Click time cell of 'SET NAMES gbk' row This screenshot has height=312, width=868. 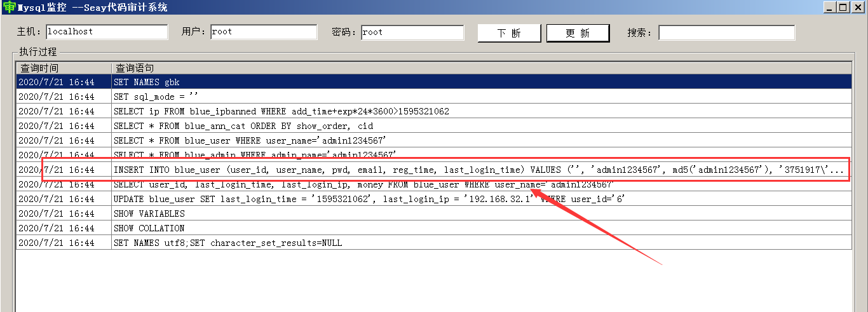[x=64, y=82]
